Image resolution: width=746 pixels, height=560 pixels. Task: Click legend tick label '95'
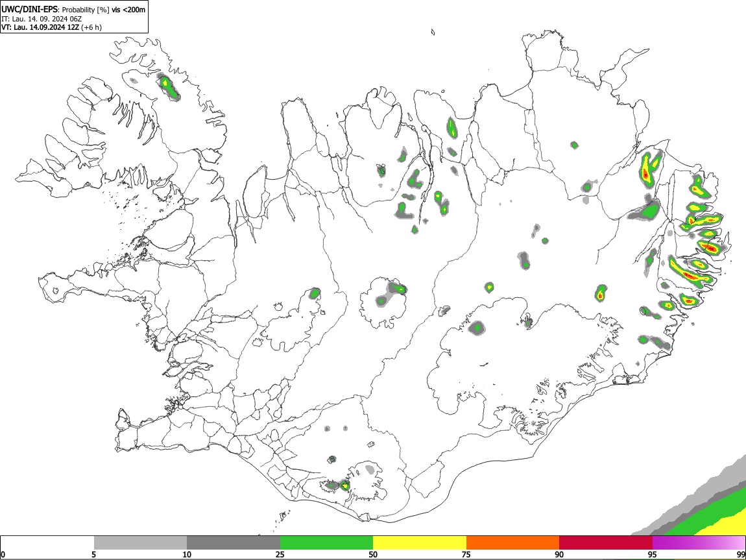(653, 554)
